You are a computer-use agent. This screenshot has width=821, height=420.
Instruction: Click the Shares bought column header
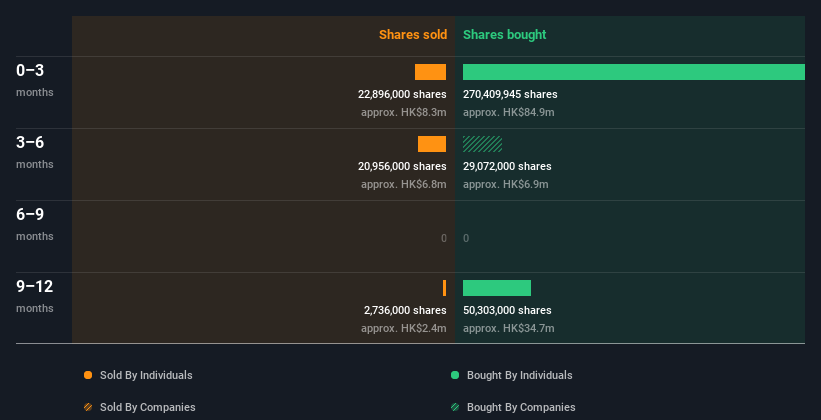point(504,35)
